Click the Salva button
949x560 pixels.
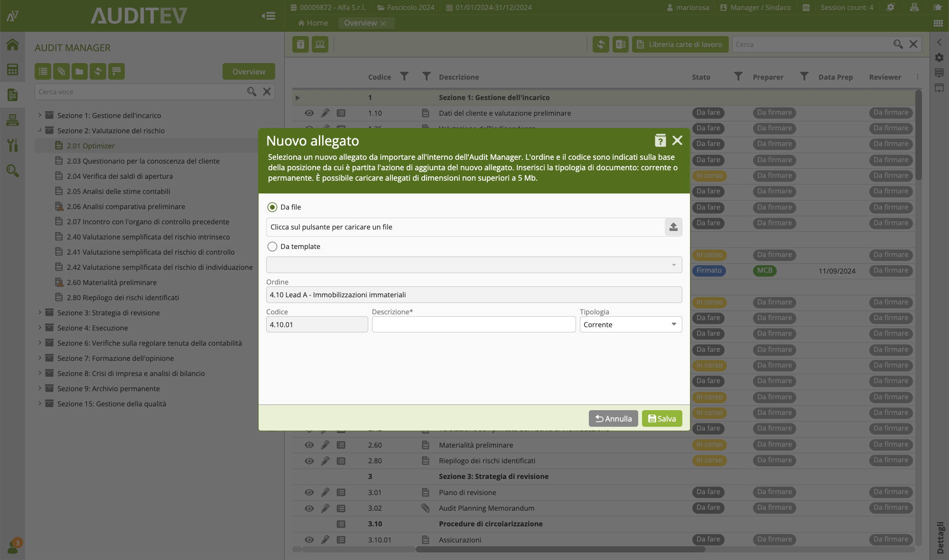pos(661,418)
